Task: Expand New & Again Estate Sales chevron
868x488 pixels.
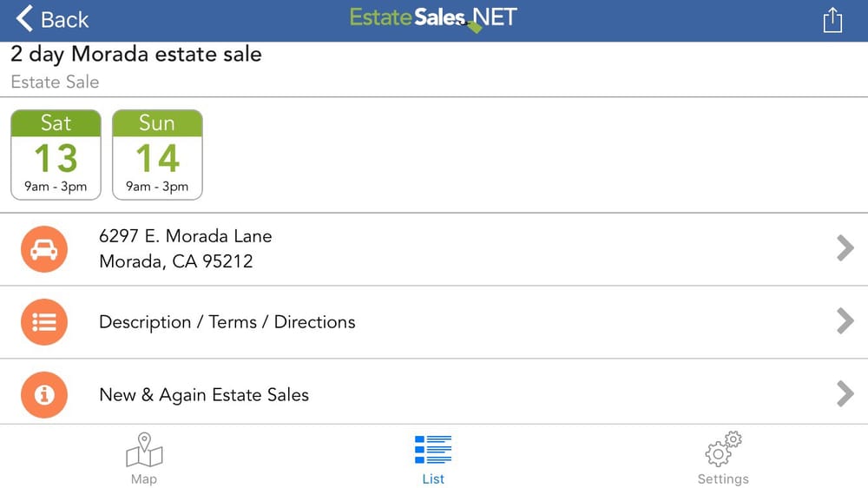Action: [x=845, y=394]
